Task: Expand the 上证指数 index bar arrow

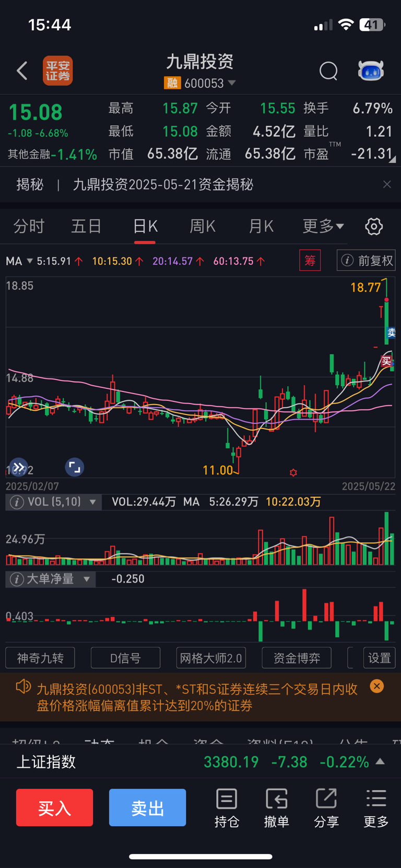Action: pos(381,762)
